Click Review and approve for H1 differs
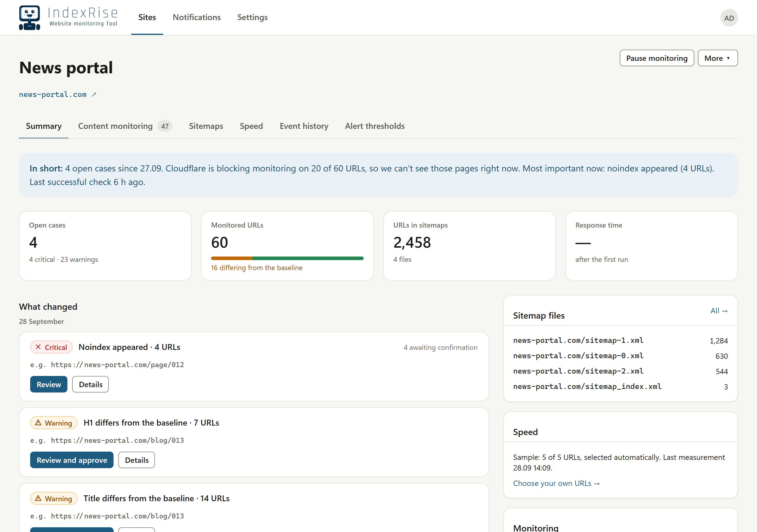Screen dimensions: 757x532 (72, 460)
